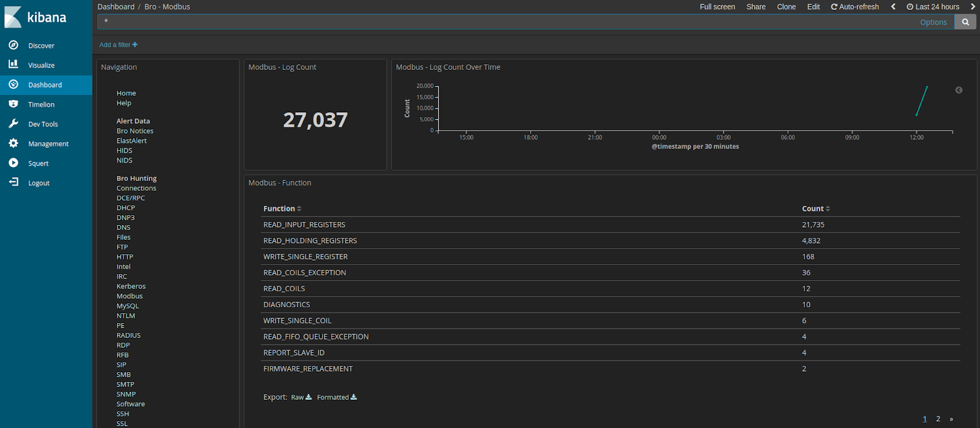The image size is (980, 428).
Task: Click the query search input field
Action: 508,22
